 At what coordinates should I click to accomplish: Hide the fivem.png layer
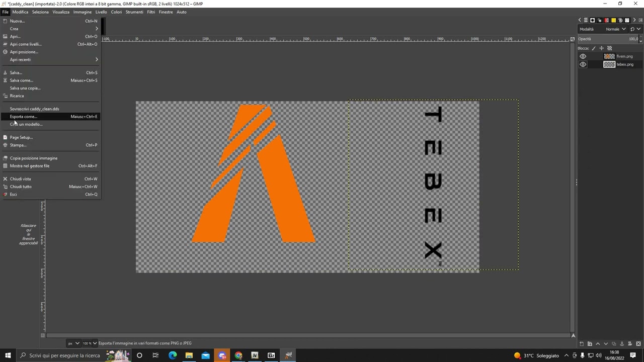(583, 56)
